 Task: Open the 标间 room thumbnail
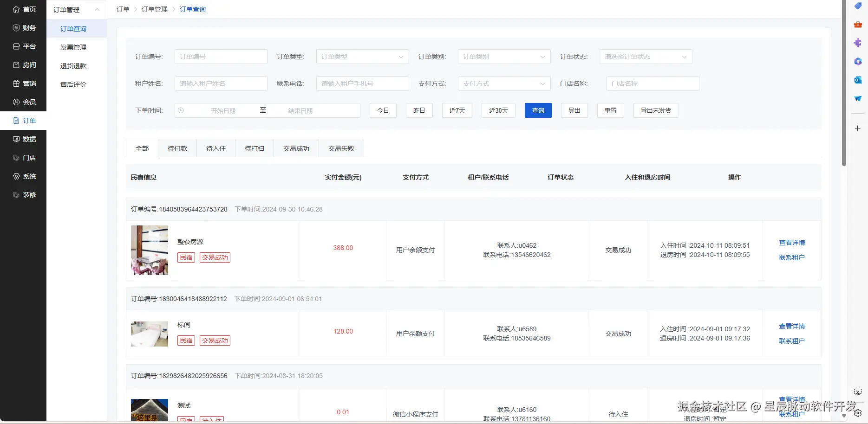[150, 334]
